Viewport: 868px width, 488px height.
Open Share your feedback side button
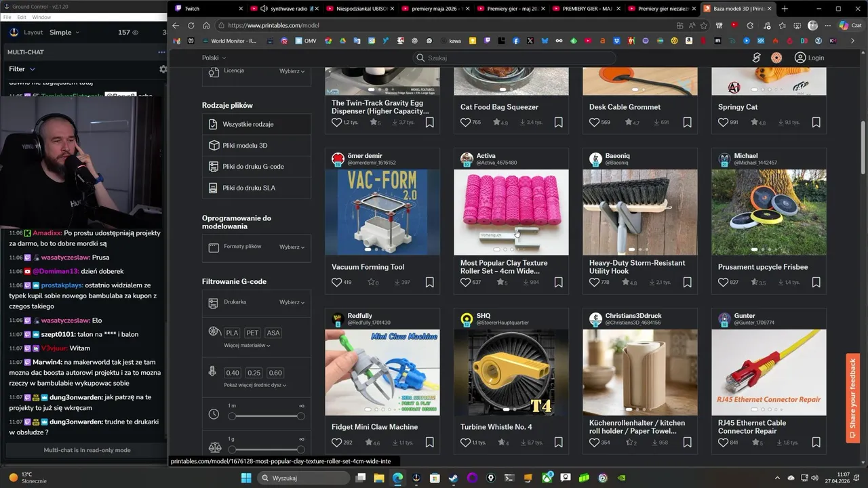(x=853, y=399)
